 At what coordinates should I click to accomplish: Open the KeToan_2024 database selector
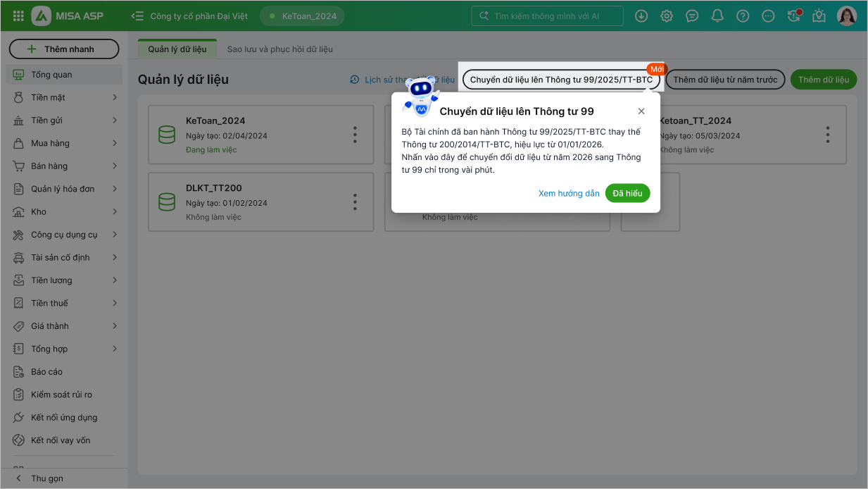point(302,16)
